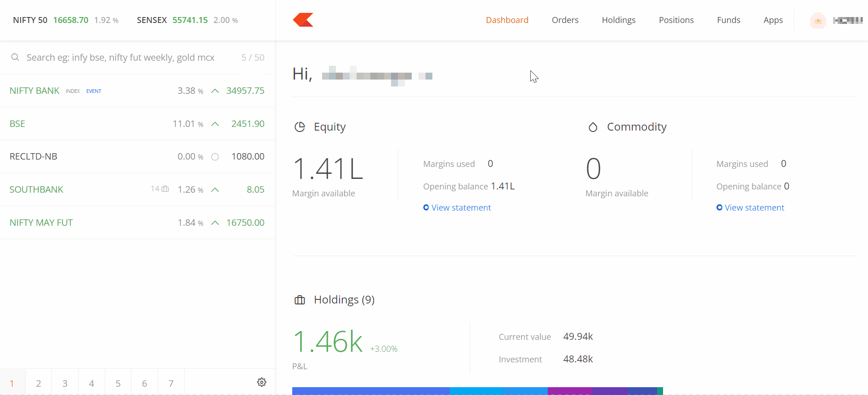Click the search magnifier icon

pos(15,57)
